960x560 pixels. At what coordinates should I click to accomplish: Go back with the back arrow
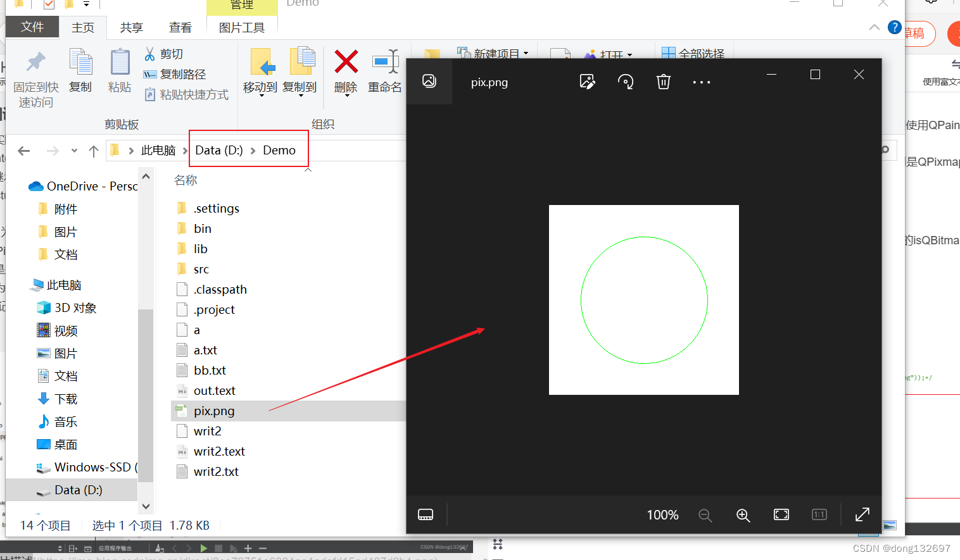[24, 151]
